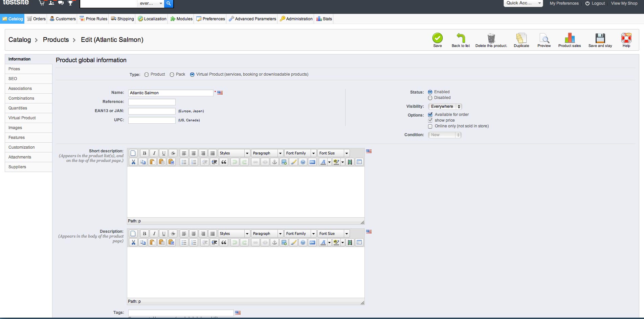Insert numbered list in Description editor
The height and width of the screenshot is (319, 644).
(194, 242)
